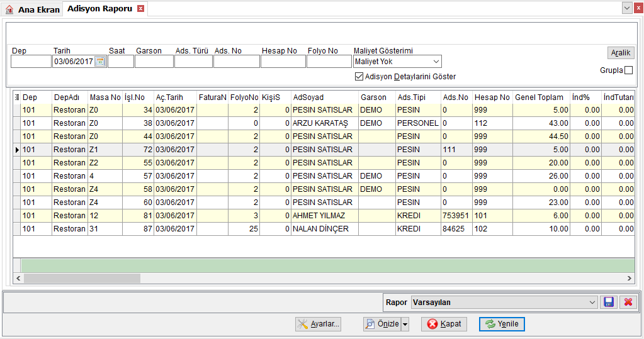Click the Garson filter field

(x=154, y=62)
